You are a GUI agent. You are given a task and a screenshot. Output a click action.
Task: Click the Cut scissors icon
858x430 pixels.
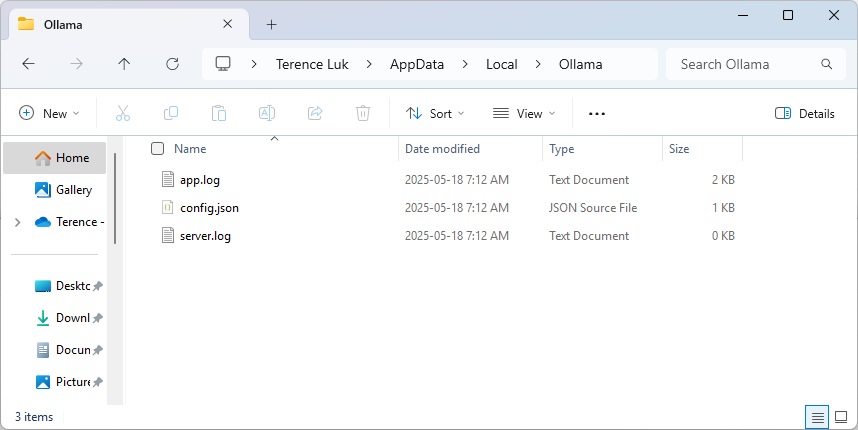click(123, 113)
